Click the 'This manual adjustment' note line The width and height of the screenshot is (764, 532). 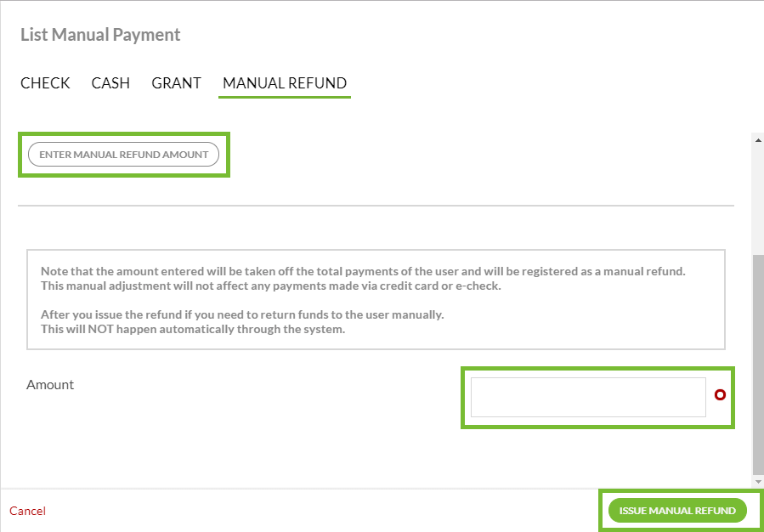[x=270, y=286]
